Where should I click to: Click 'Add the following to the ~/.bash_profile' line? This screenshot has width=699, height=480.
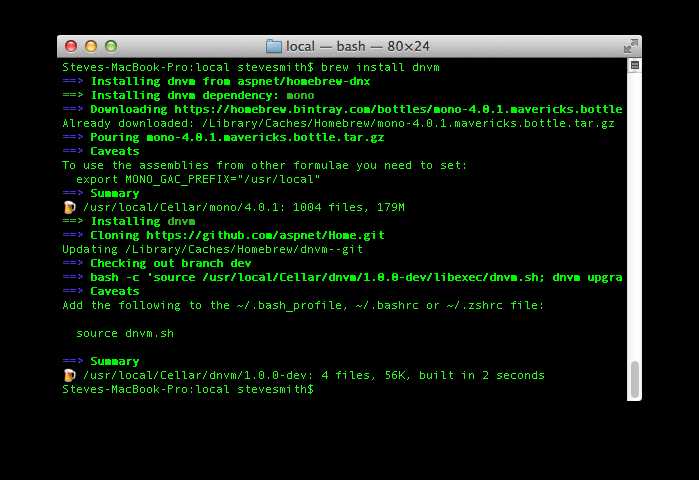point(303,305)
